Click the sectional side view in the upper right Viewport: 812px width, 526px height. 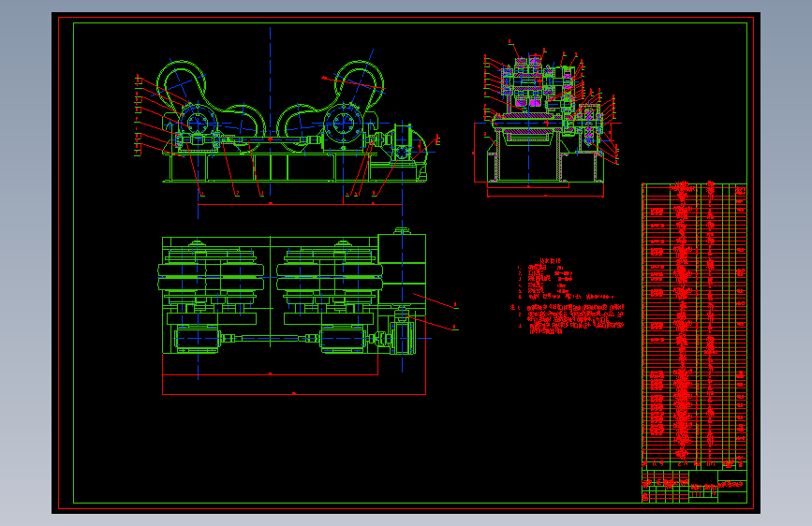point(546,118)
